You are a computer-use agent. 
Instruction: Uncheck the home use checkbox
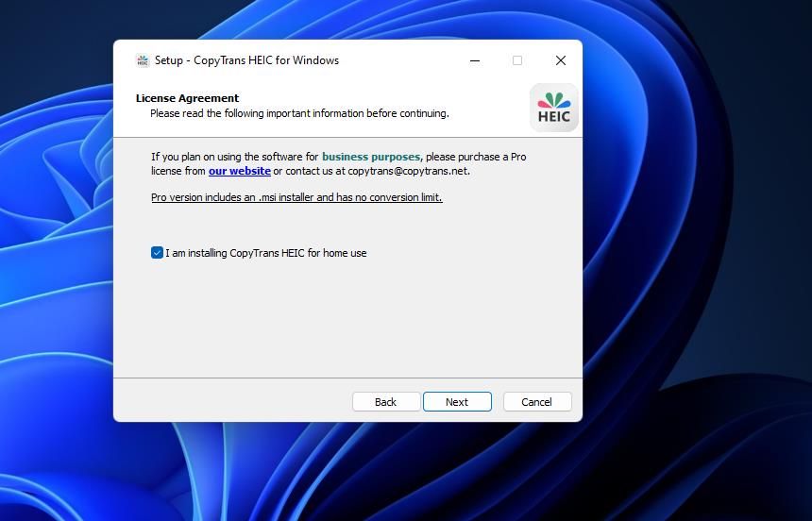tap(157, 253)
